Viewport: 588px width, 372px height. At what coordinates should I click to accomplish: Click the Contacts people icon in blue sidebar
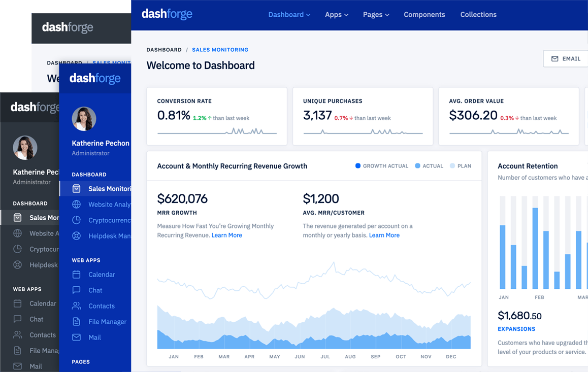[77, 306]
